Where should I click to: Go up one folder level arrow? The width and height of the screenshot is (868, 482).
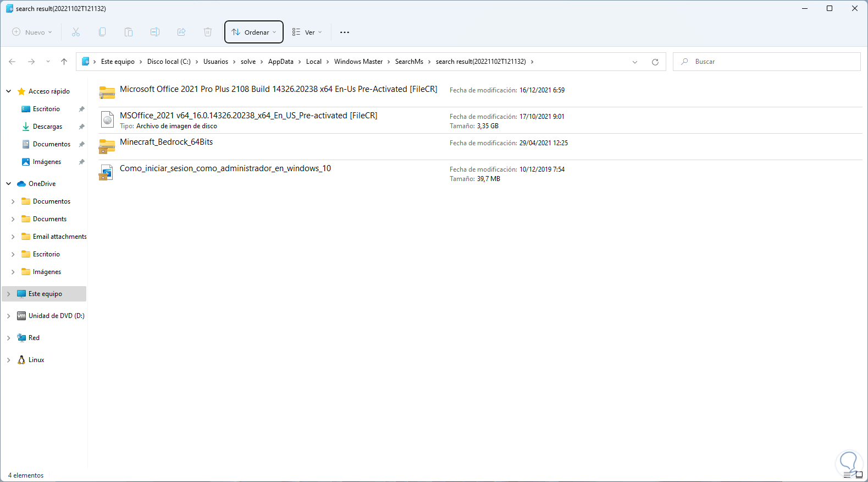pos(64,62)
